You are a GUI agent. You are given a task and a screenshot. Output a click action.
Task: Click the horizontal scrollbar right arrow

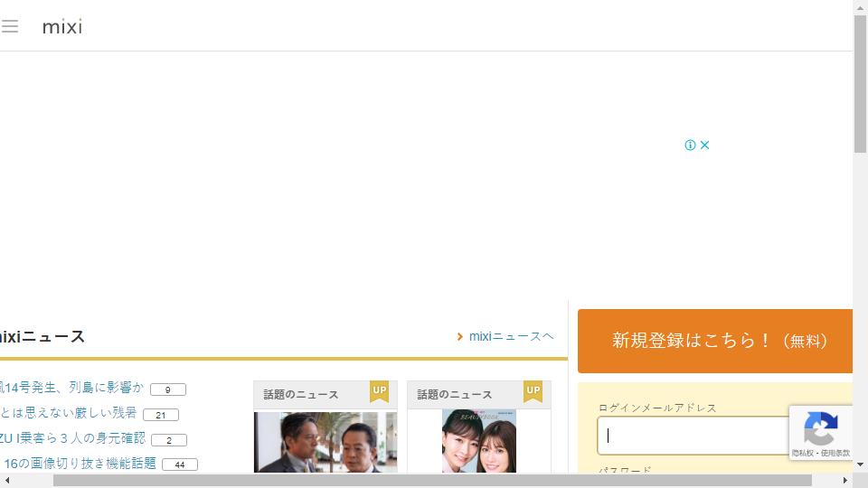point(845,480)
